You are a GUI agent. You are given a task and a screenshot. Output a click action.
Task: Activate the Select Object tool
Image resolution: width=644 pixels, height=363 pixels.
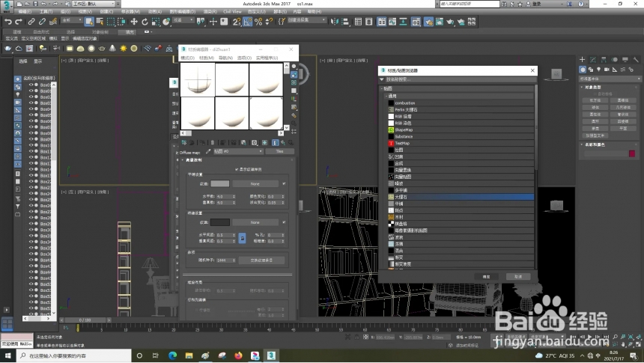89,22
